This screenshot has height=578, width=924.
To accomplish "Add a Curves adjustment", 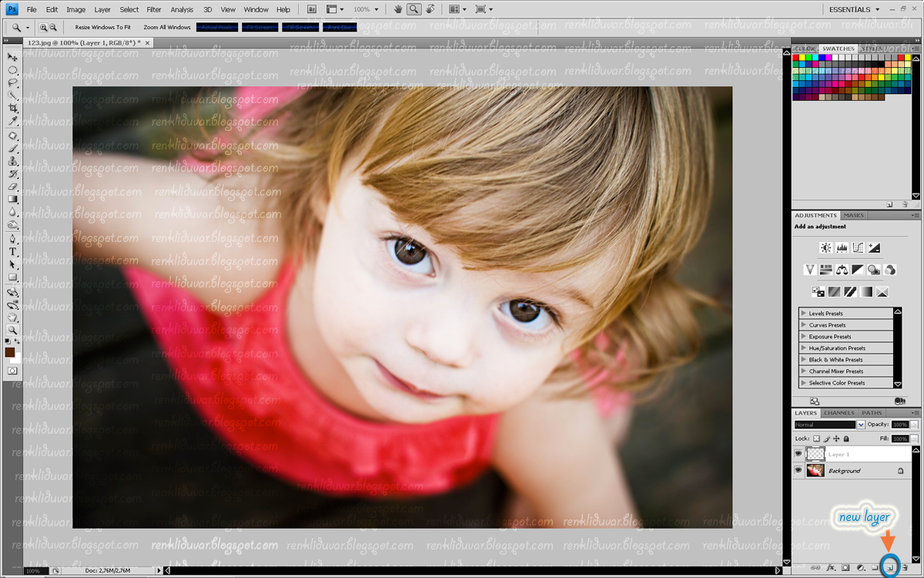I will [858, 247].
